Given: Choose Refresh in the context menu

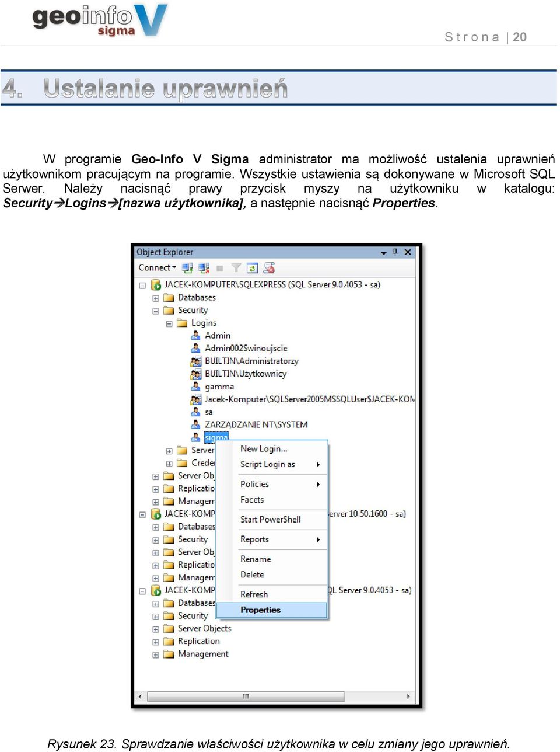Looking at the screenshot, I should [x=272, y=595].
